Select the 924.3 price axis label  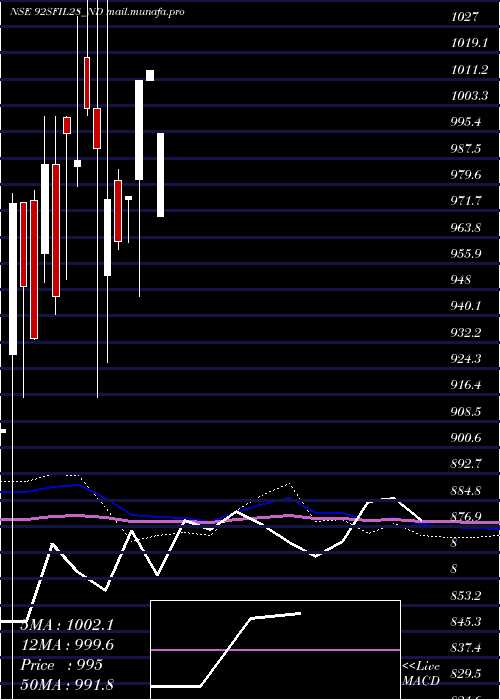(466, 359)
